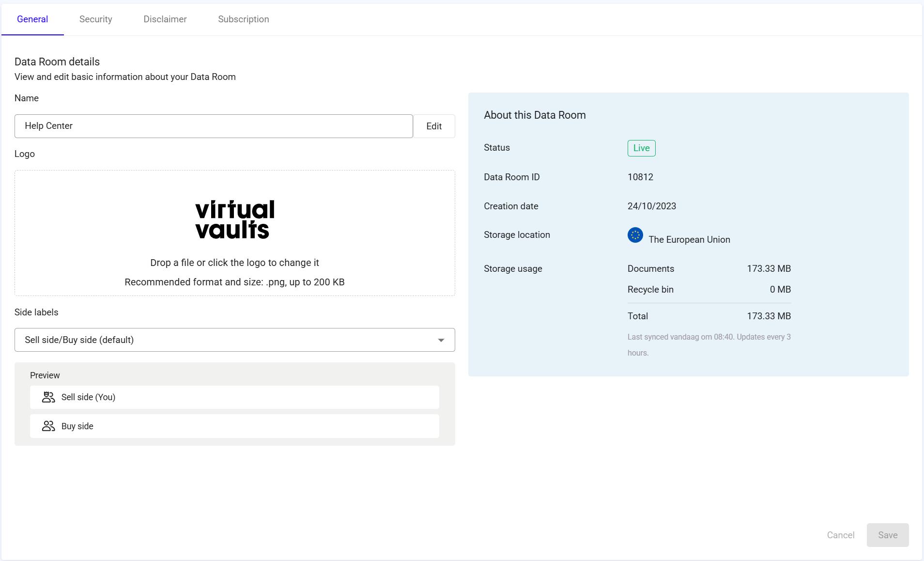The image size is (924, 561).
Task: Focus the Help Center name field
Action: (214, 126)
